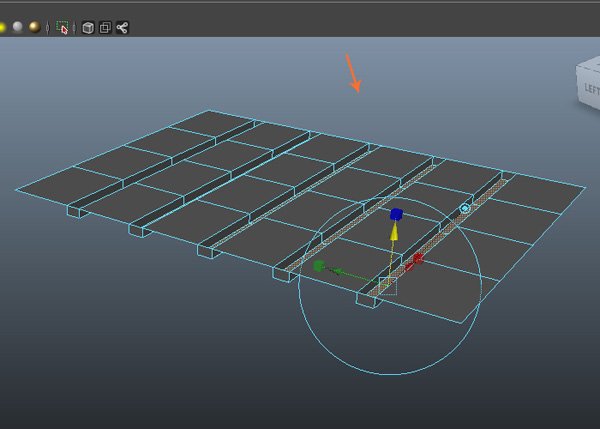Click the toolbar collapse handle before selection icon

click(47, 28)
